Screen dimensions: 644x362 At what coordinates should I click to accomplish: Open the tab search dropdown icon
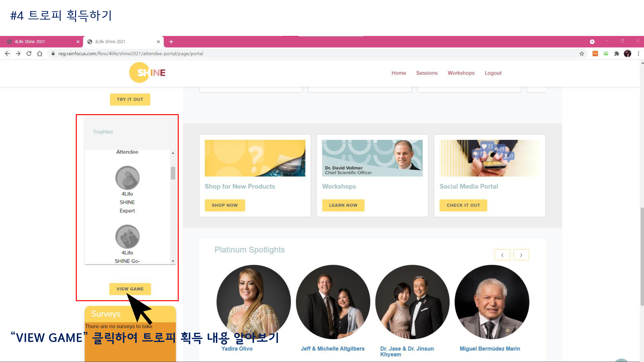[x=592, y=42]
